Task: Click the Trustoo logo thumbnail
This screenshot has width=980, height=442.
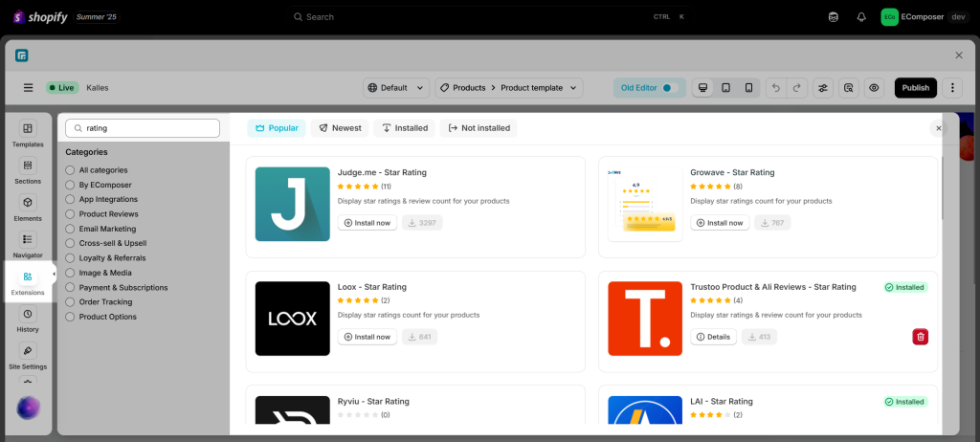Action: [x=645, y=319]
